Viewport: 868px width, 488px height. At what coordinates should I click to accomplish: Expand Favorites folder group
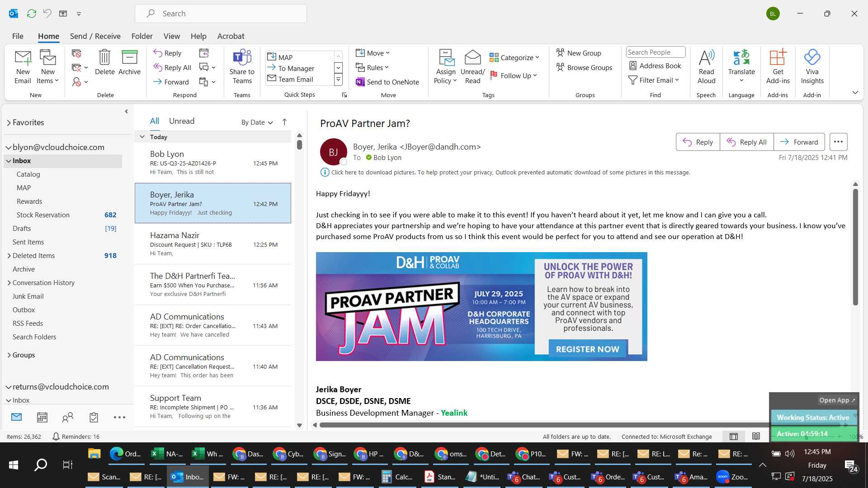click(9, 122)
